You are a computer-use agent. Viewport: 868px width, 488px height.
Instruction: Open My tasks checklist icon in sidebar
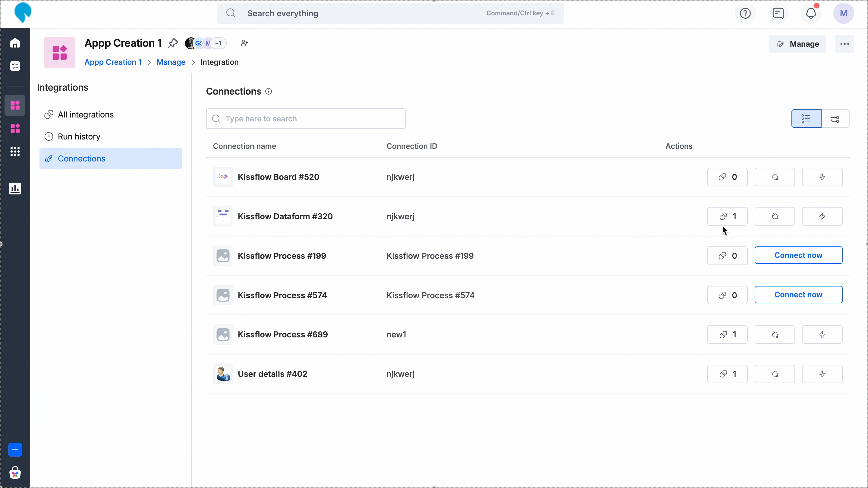point(15,66)
